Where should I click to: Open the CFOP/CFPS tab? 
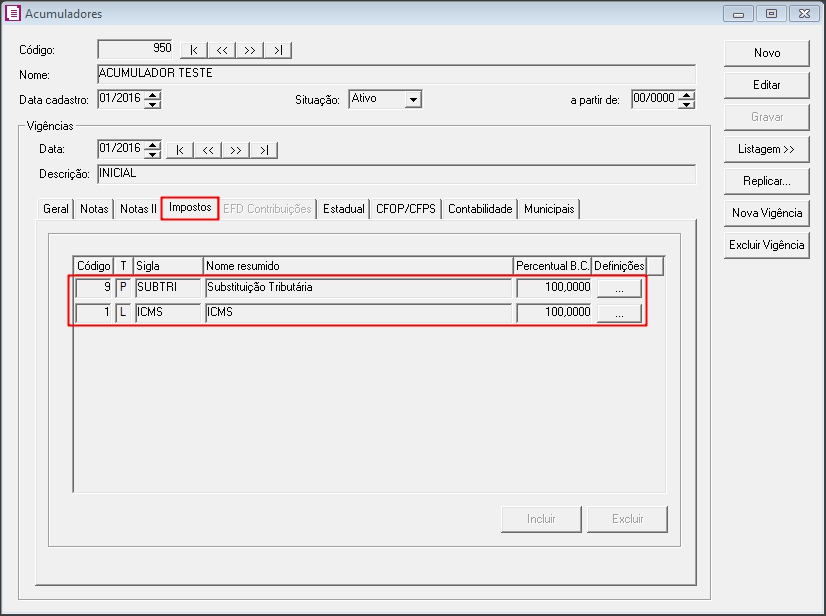pyautogui.click(x=406, y=209)
